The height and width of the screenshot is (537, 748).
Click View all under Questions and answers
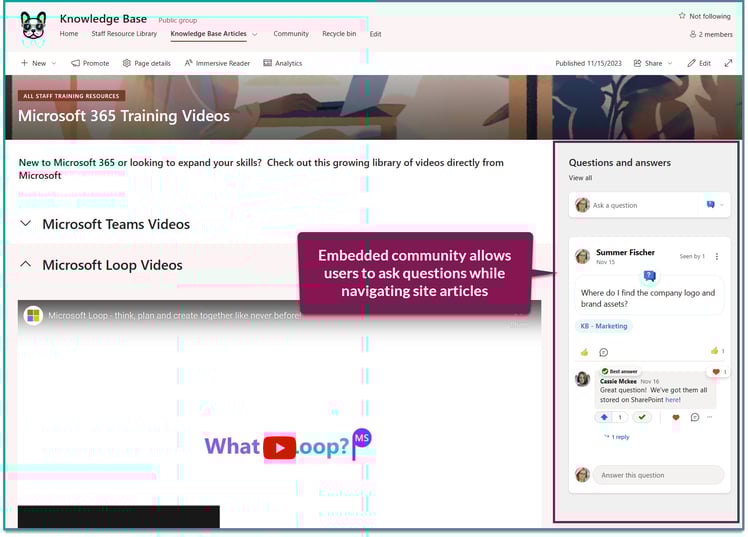pos(580,178)
